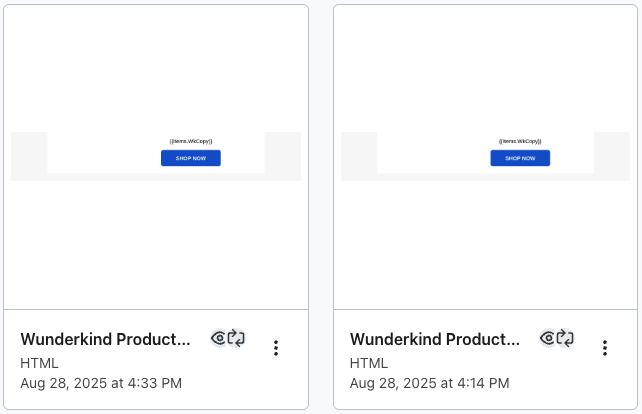
Task: Click the sync arrows icon on 4:14 PM card
Action: 565,338
